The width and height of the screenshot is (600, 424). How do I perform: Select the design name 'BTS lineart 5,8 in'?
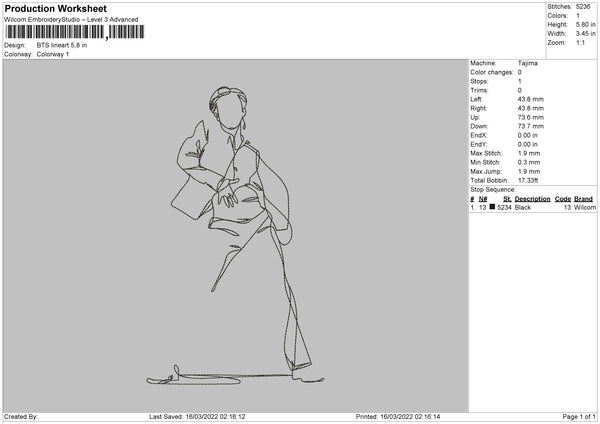coord(62,45)
